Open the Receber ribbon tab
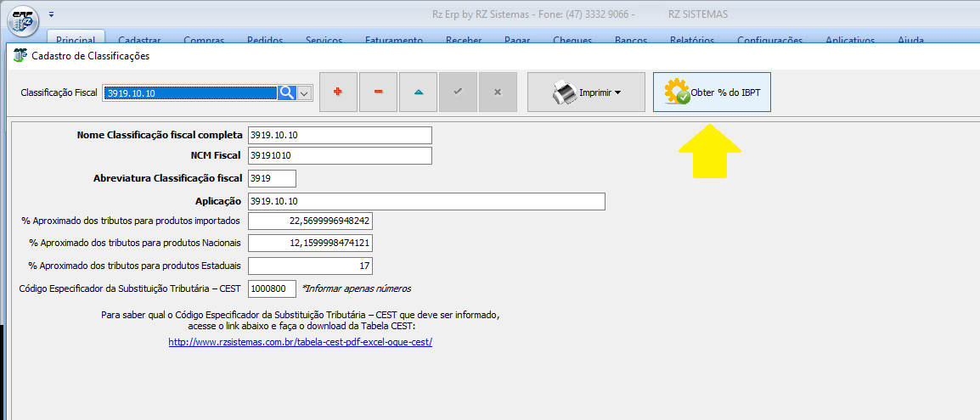Viewport: 980px width, 420px height. point(464,40)
